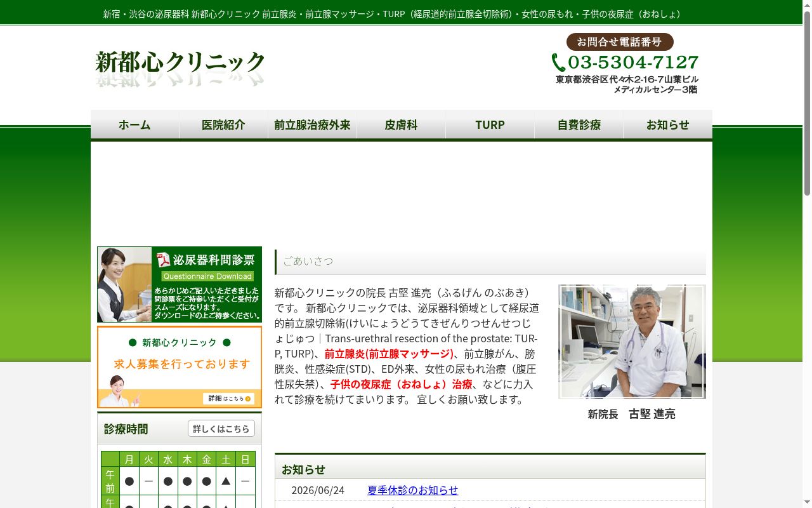Click the 詳しくはこちら button in 診療時間
The width and height of the screenshot is (812, 508).
pos(221,429)
